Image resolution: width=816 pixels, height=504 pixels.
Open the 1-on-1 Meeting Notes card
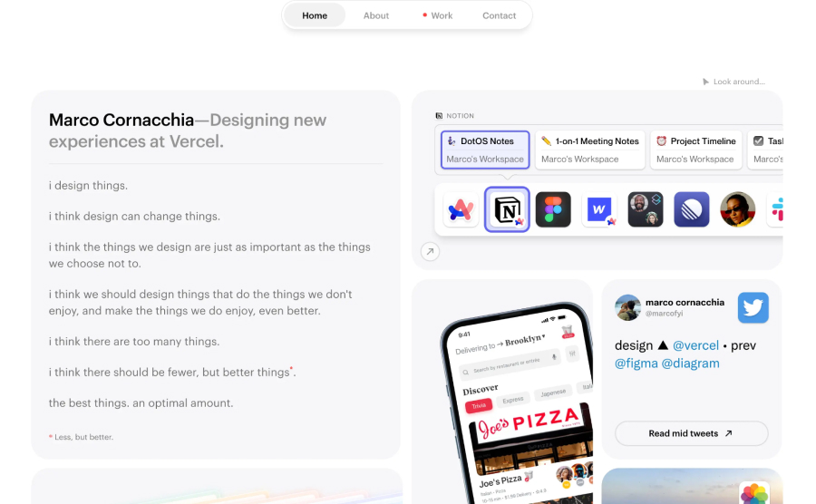pyautogui.click(x=589, y=150)
